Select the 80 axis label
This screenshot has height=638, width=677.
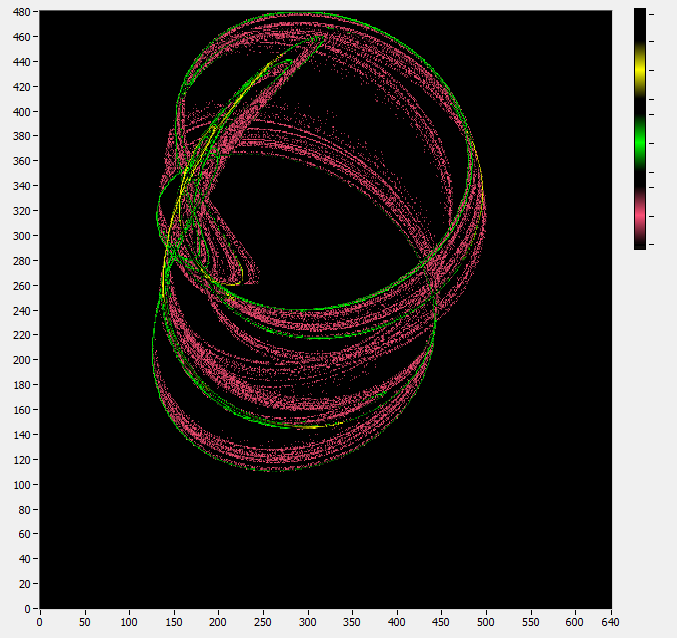coord(25,510)
